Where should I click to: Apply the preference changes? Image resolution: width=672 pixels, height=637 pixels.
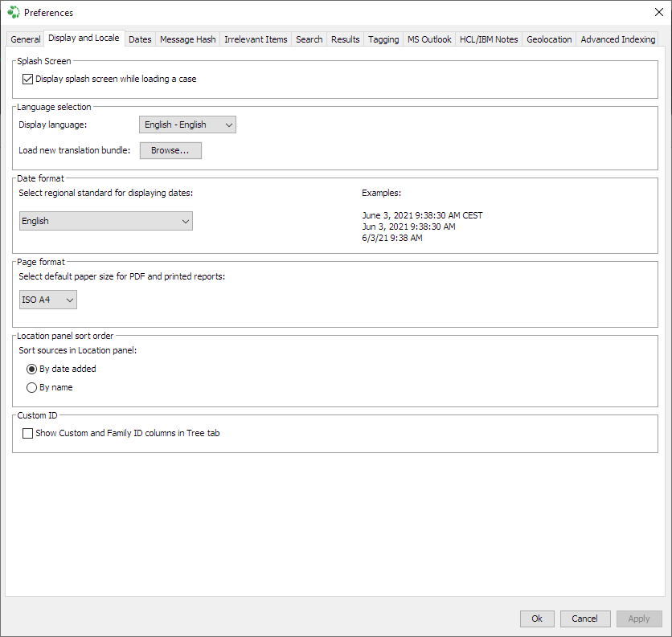coord(639,619)
